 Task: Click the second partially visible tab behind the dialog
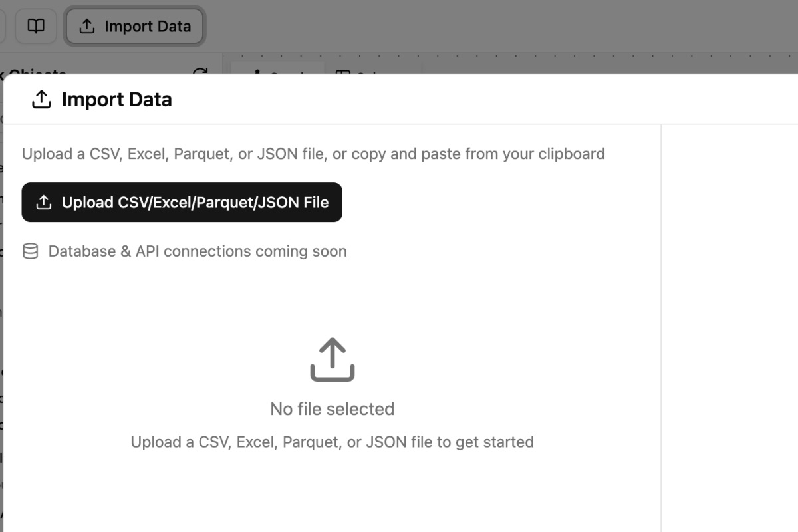click(372, 73)
